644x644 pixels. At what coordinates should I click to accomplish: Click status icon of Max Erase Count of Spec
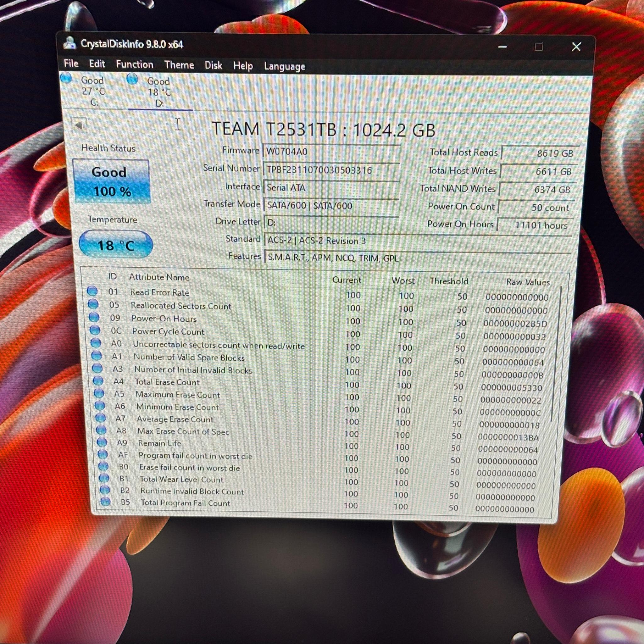[101, 430]
